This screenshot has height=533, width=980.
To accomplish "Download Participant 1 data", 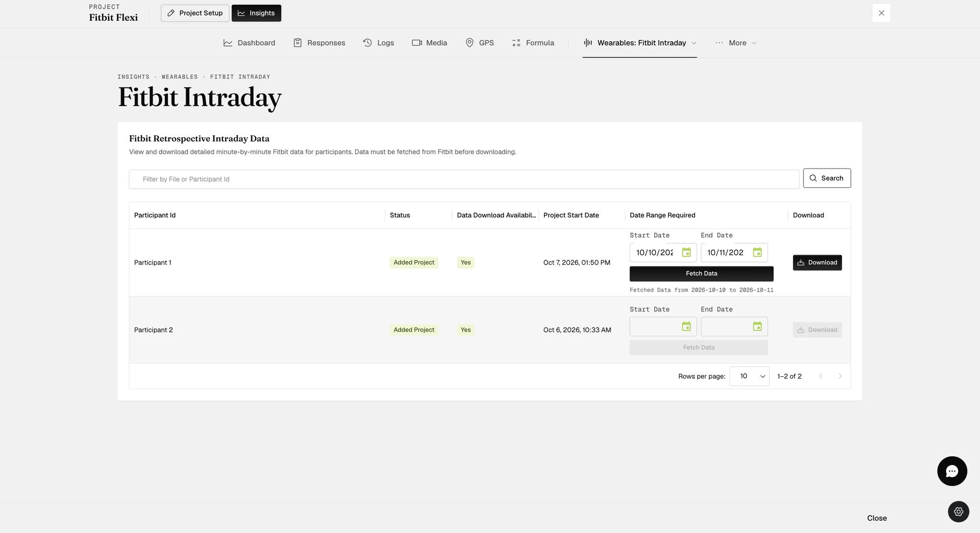I will pyautogui.click(x=817, y=262).
